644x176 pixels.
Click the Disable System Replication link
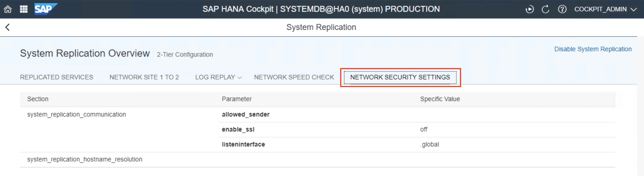pyautogui.click(x=593, y=49)
